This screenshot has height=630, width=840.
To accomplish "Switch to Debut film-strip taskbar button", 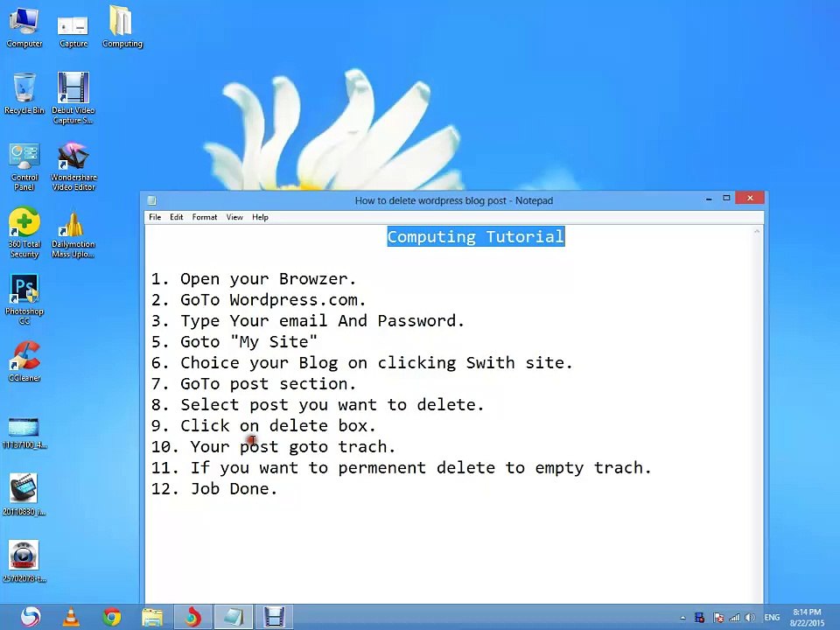I will (x=274, y=617).
